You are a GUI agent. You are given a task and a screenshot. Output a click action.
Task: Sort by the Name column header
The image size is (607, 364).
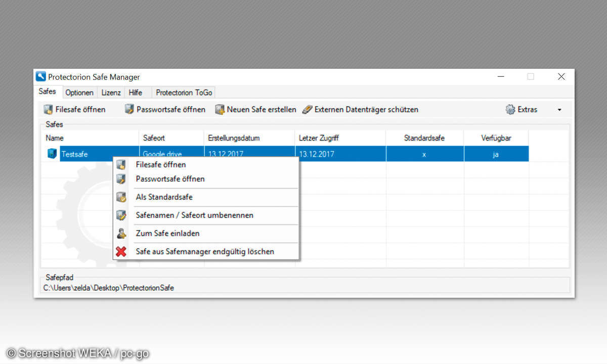91,138
